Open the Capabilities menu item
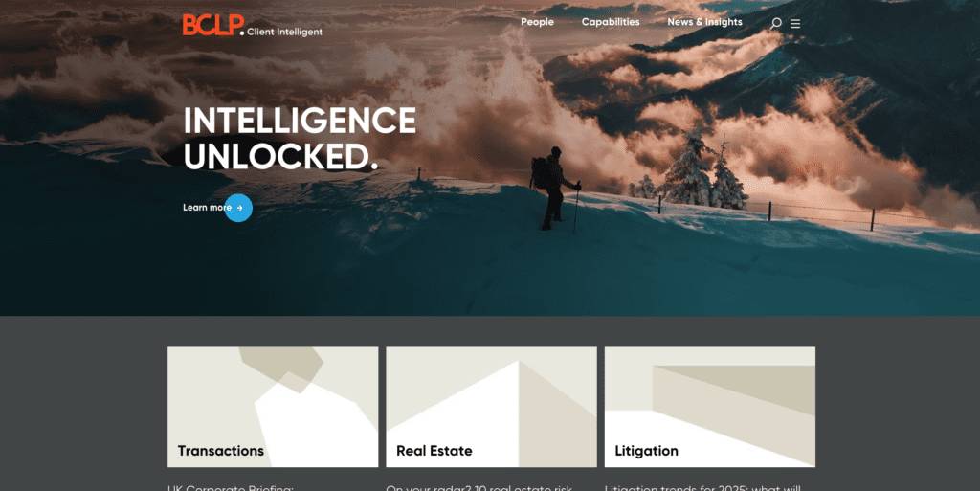 pyautogui.click(x=611, y=22)
